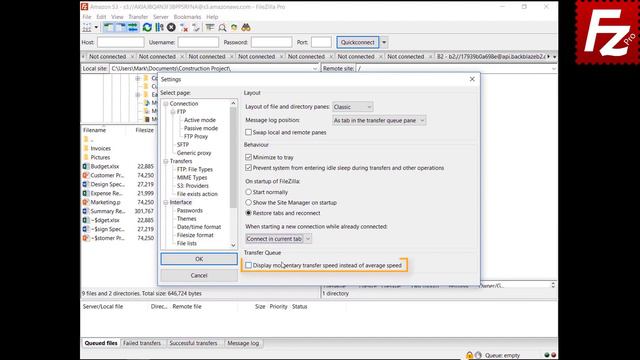Close the Settings dialog
640x360 pixels.
472,79
